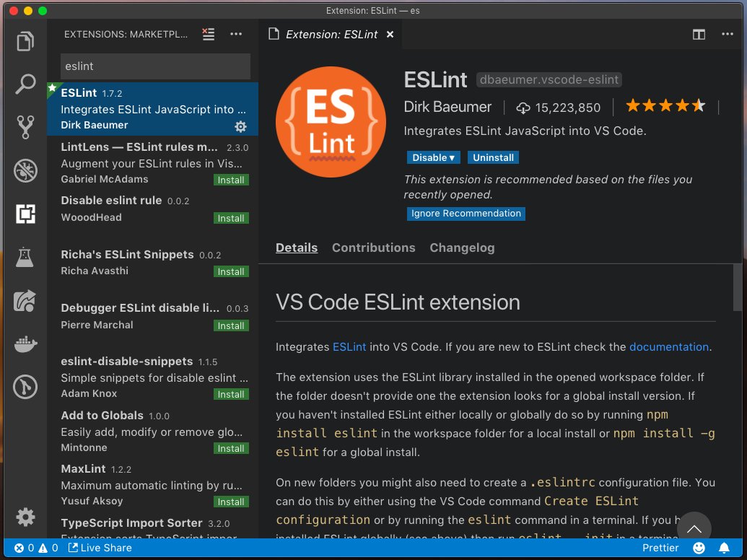
Task: Click Ignore Recommendation button
Action: [466, 214]
